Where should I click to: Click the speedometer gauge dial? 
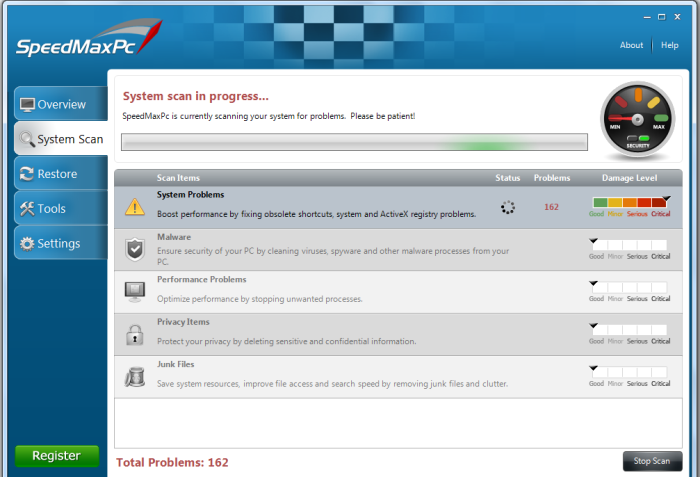[x=638, y=119]
